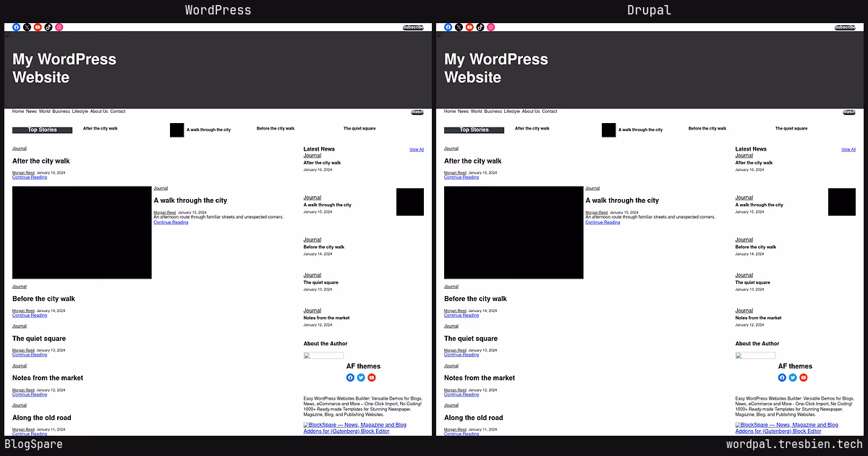
Task: Open Contact menu item in Drupal panel
Action: click(550, 111)
